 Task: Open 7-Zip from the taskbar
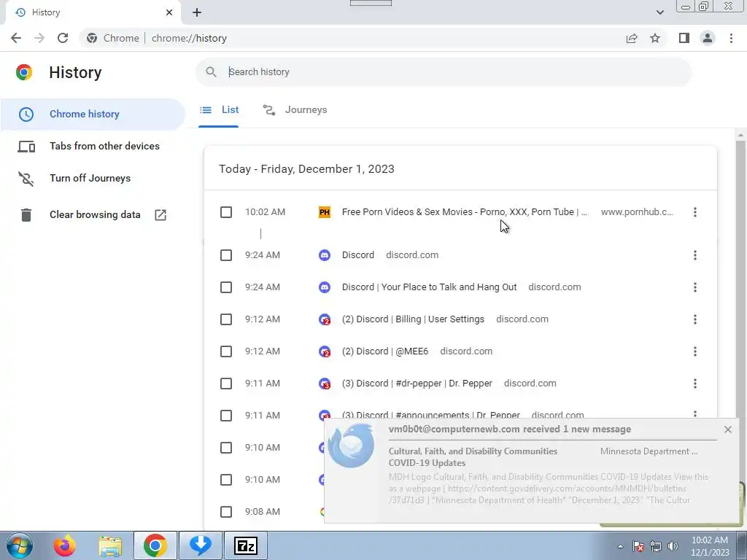pos(246,545)
